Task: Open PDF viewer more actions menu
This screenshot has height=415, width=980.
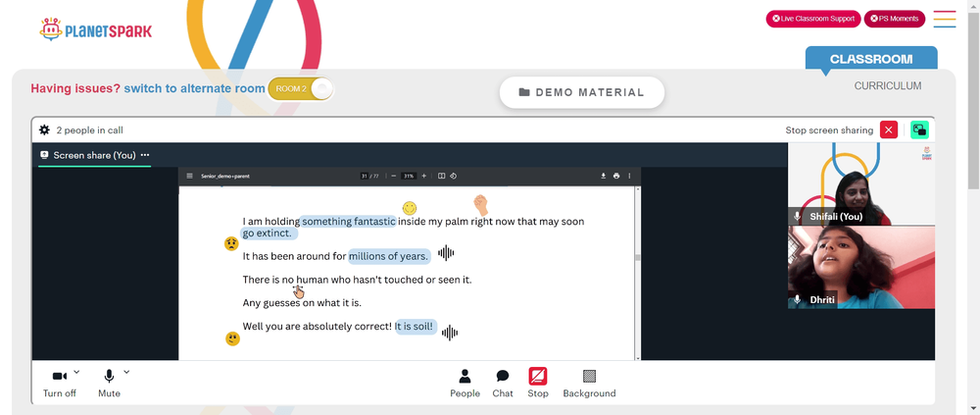Action: [x=629, y=176]
